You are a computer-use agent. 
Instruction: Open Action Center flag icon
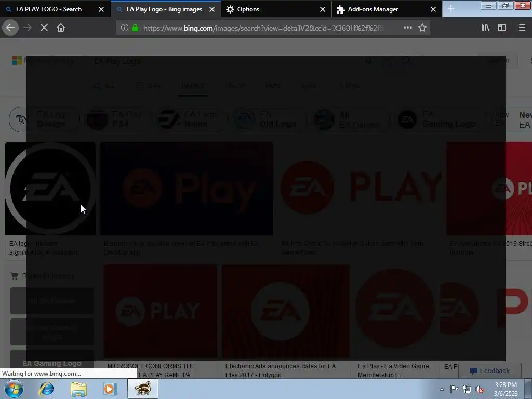tap(454, 389)
